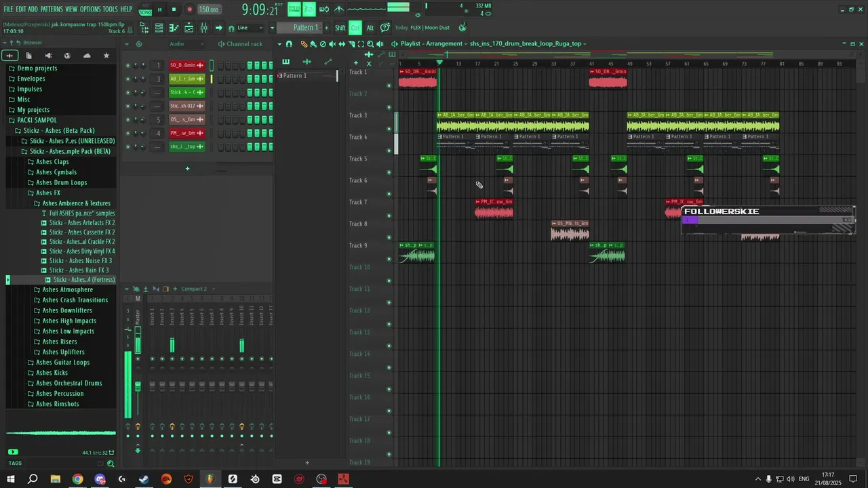Screen dimensions: 868x488
Task: Open the HELP menu
Action: click(126, 9)
